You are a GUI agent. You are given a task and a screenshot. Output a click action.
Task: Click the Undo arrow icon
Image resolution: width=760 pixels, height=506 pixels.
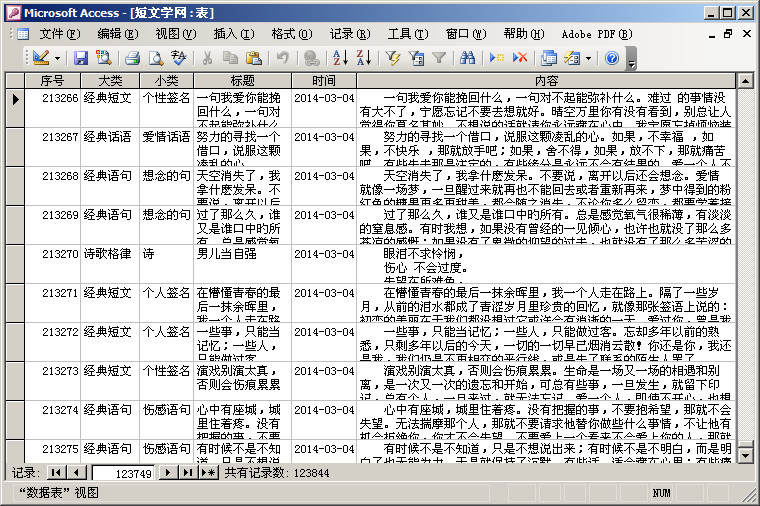pyautogui.click(x=283, y=58)
